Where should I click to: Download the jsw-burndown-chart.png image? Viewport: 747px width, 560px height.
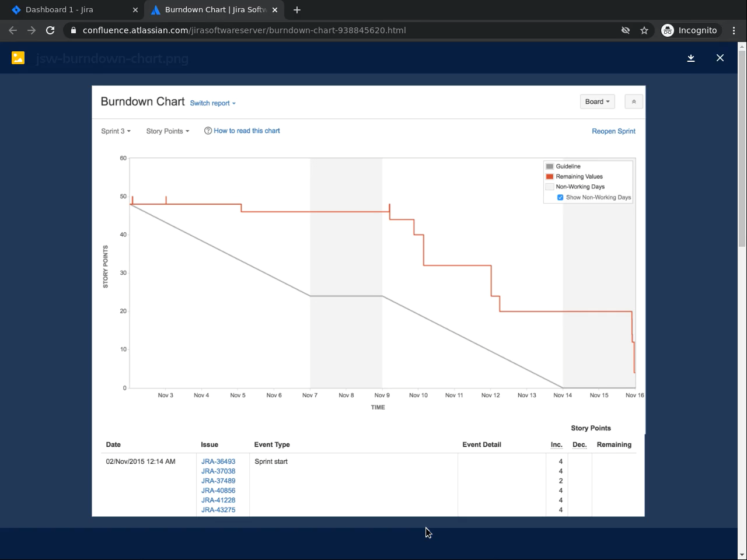pyautogui.click(x=691, y=58)
